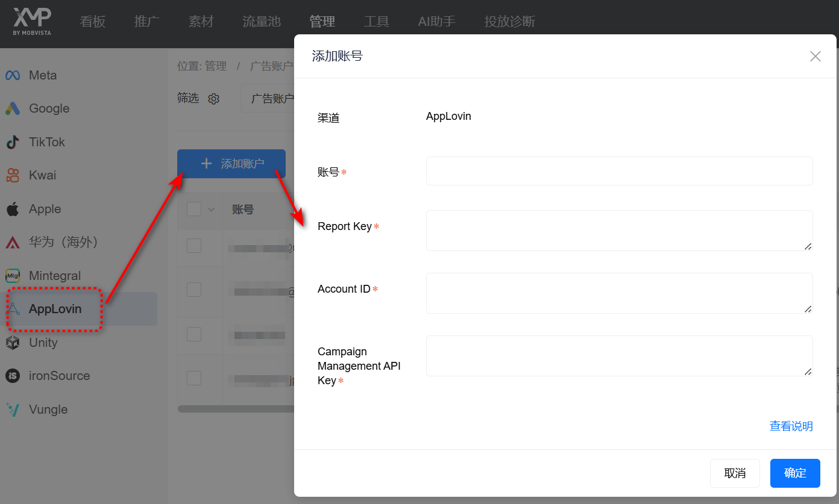Switch to the 管理 menu tab
This screenshot has width=839, height=504.
tap(322, 22)
